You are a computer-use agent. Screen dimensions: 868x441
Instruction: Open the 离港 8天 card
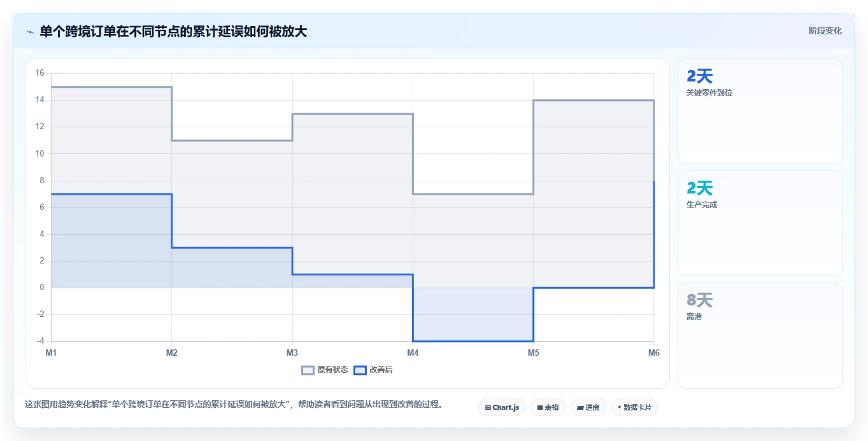[x=760, y=335]
